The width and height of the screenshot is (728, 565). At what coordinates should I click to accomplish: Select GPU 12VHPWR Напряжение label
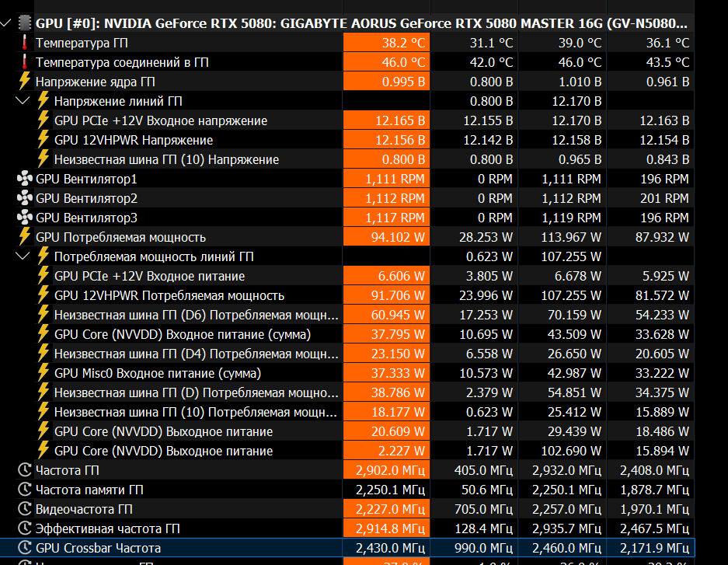pos(134,140)
